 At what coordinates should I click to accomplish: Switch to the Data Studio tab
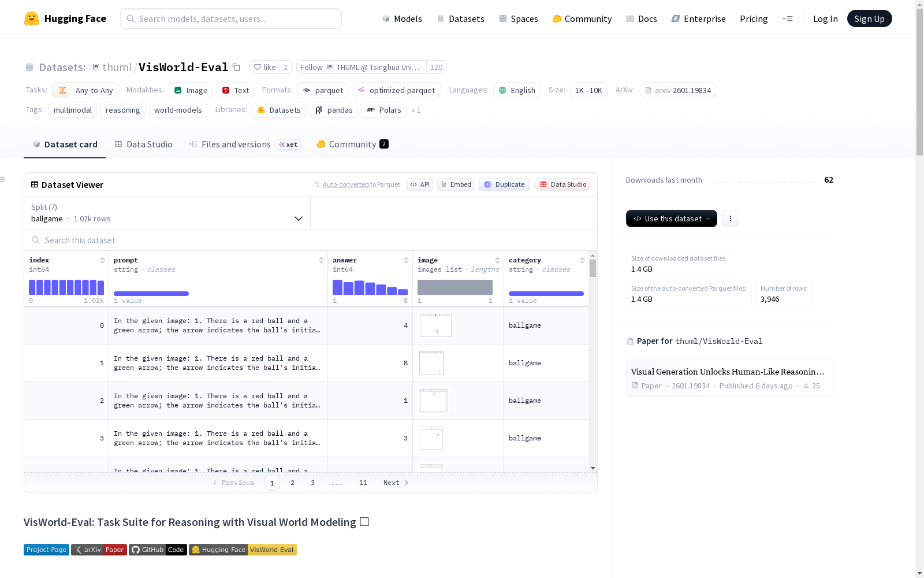pos(143,144)
